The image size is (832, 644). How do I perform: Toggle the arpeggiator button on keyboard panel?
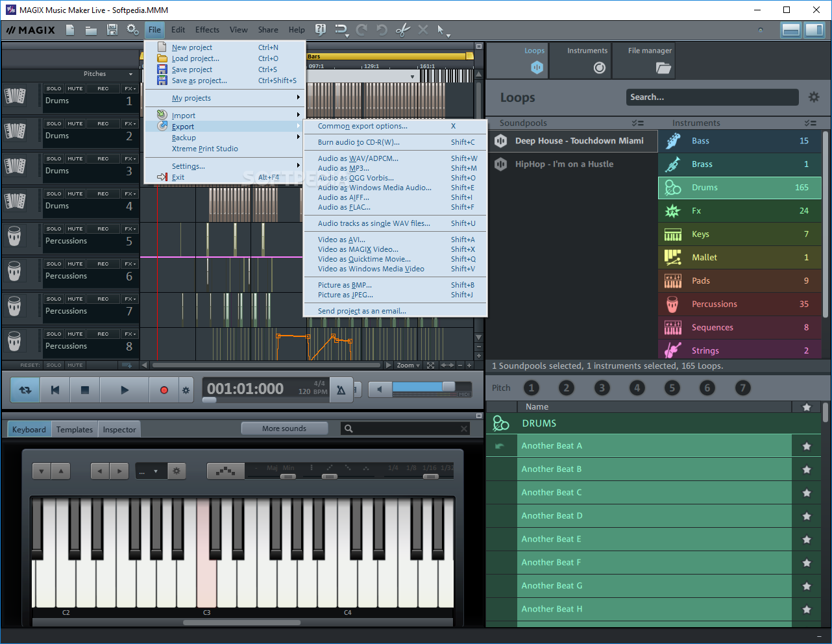click(x=225, y=471)
